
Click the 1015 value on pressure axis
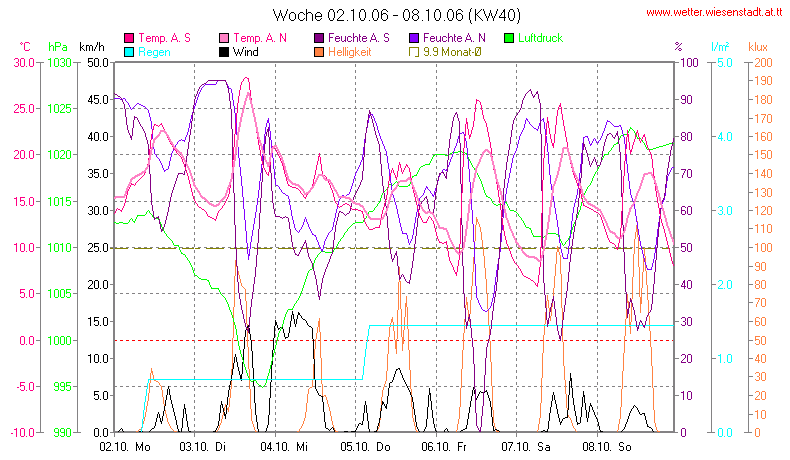[x=59, y=202]
